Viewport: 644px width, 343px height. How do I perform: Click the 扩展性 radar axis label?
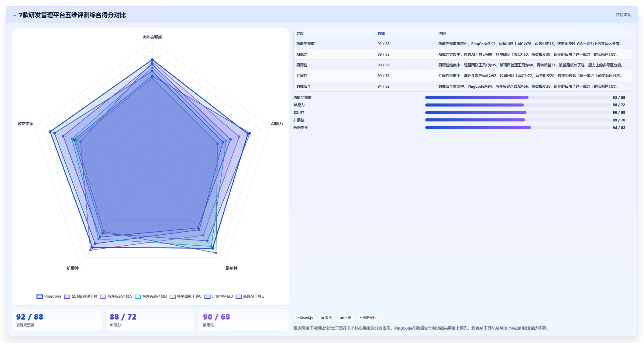(x=73, y=268)
